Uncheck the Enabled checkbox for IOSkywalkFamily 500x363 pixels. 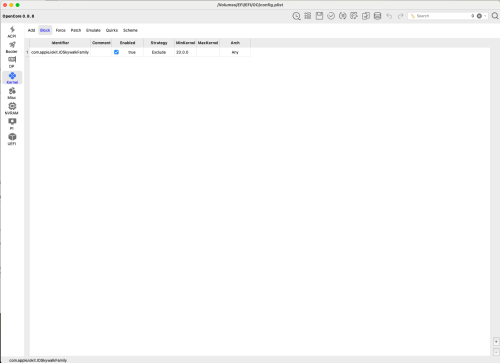pyautogui.click(x=116, y=52)
